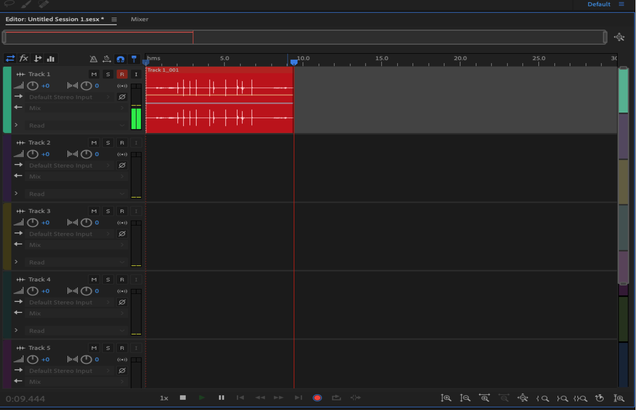Solo Track 3

[107, 211]
